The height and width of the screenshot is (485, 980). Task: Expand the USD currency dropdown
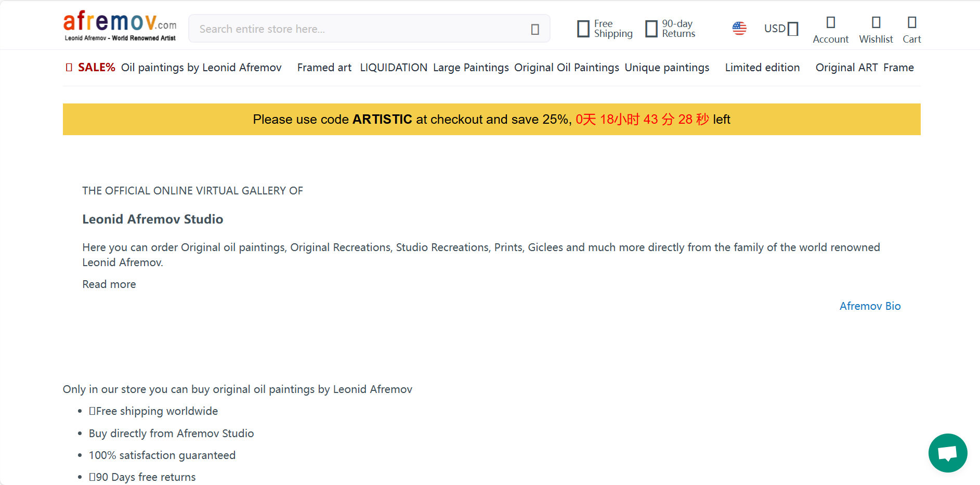point(781,29)
